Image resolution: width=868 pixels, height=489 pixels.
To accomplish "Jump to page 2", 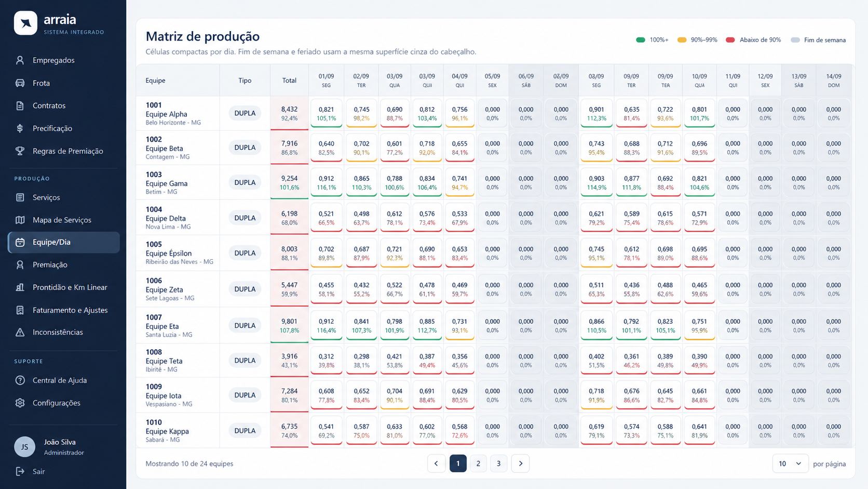I will [478, 464].
